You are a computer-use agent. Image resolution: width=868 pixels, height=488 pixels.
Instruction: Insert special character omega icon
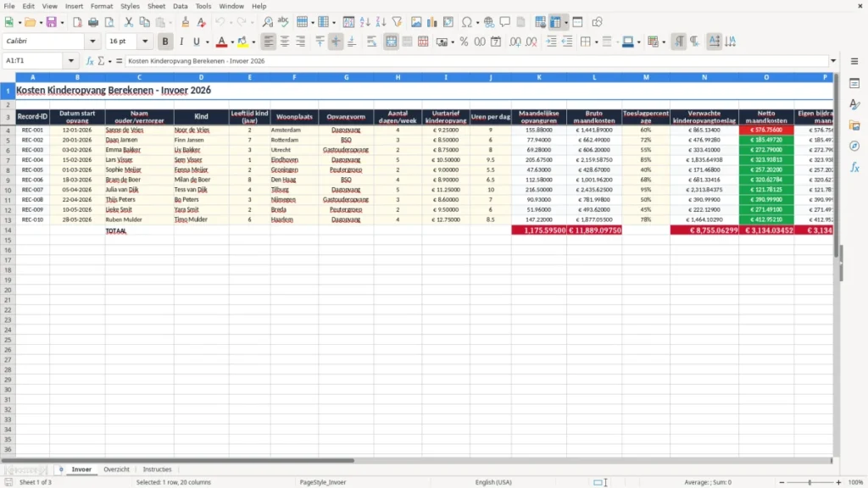tap(467, 22)
